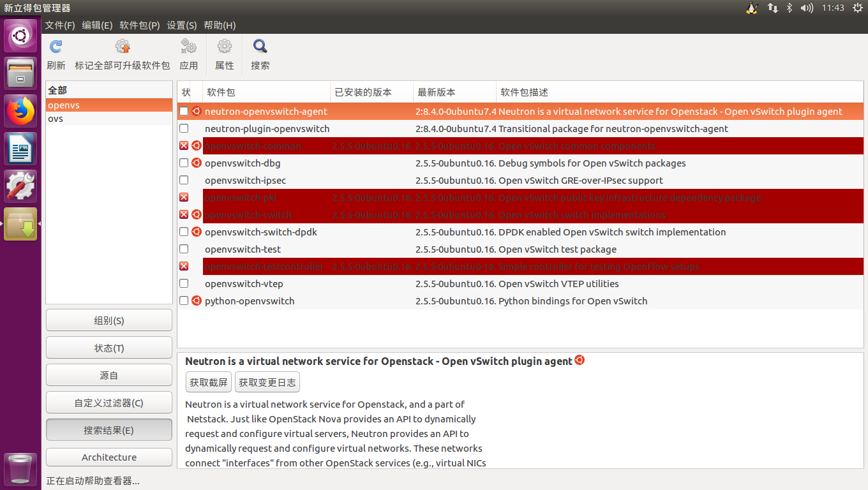The height and width of the screenshot is (490, 868).
Task: Open package Properties (属性) toolbar icon
Action: pyautogui.click(x=225, y=47)
